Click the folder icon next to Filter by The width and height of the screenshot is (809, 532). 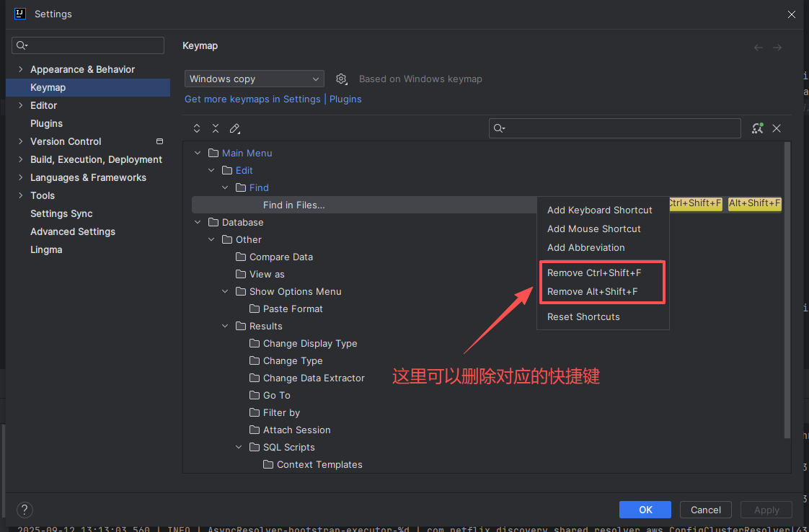click(x=255, y=412)
